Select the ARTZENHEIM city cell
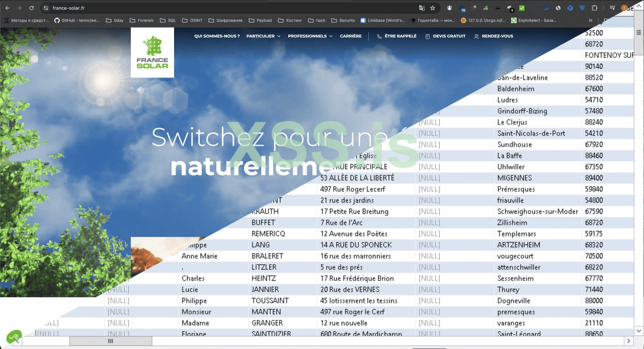 pos(538,245)
